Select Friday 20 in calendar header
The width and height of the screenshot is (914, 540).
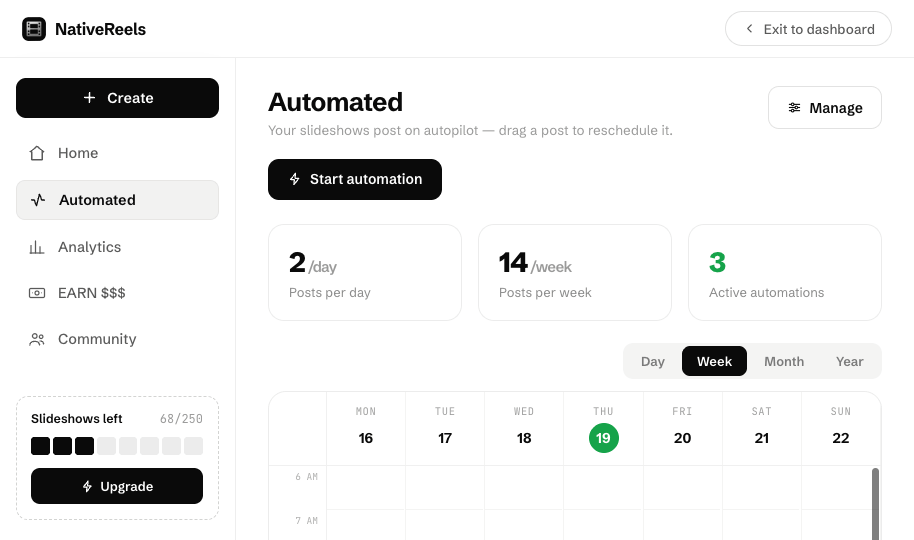683,427
